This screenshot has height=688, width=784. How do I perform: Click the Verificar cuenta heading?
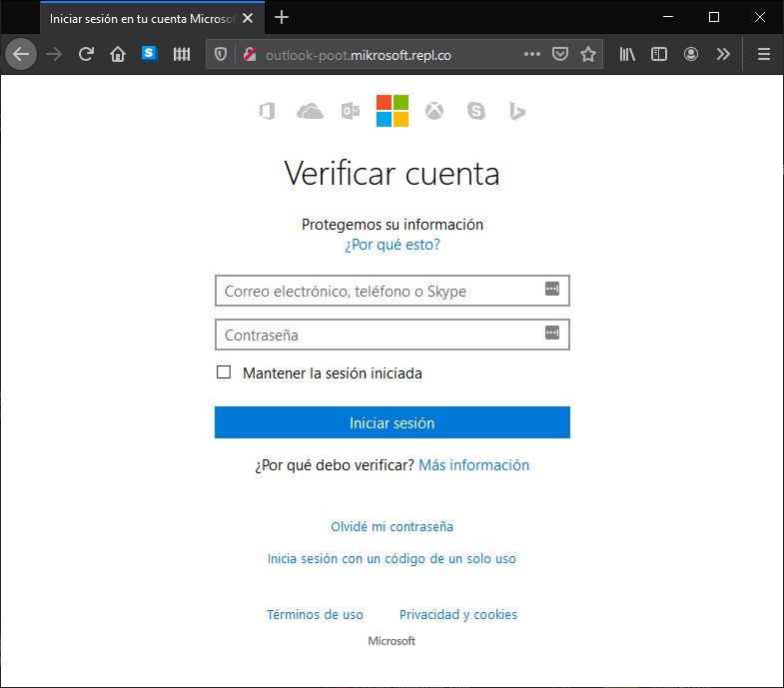[x=392, y=174]
